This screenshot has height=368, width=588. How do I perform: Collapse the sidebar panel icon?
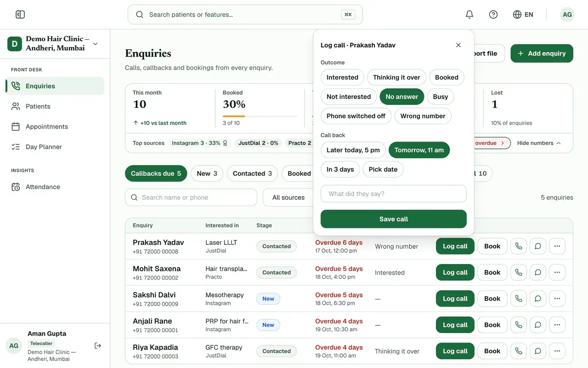(x=20, y=15)
